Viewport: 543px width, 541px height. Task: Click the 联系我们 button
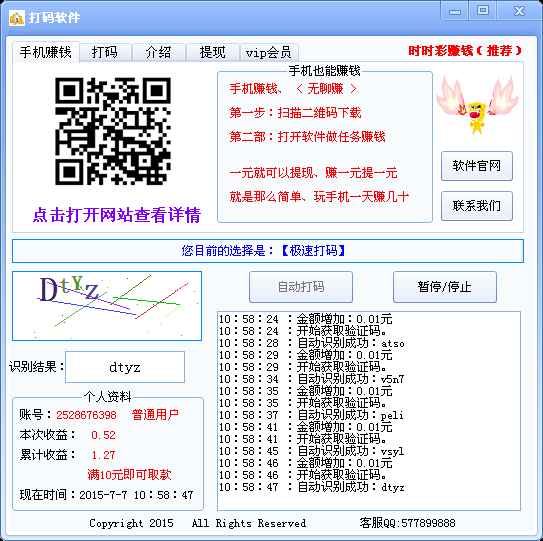click(477, 206)
